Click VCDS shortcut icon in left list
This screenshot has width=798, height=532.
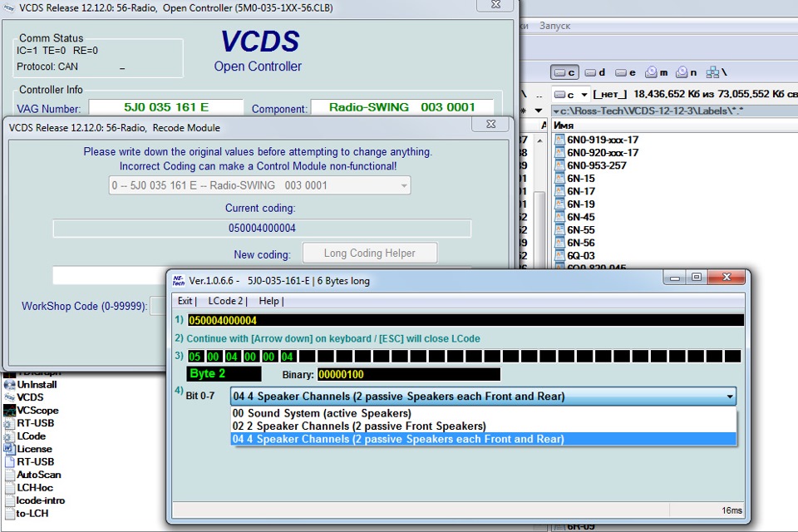point(9,397)
